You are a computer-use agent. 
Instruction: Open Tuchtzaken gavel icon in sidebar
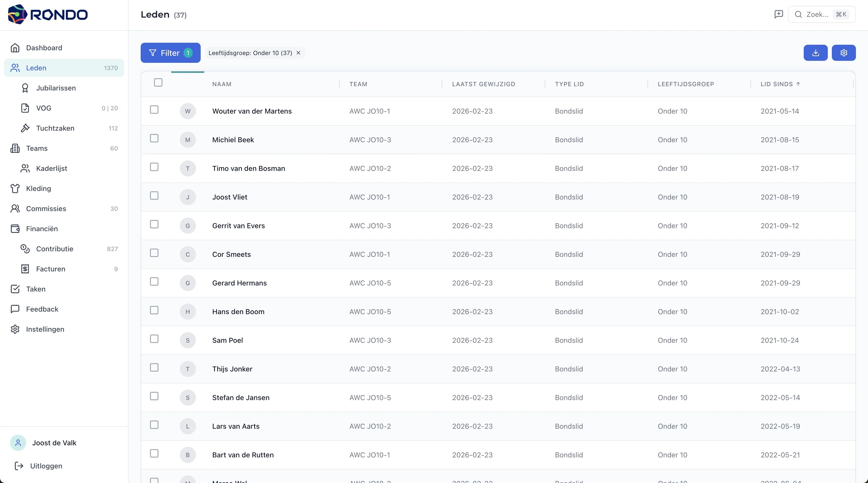click(25, 128)
